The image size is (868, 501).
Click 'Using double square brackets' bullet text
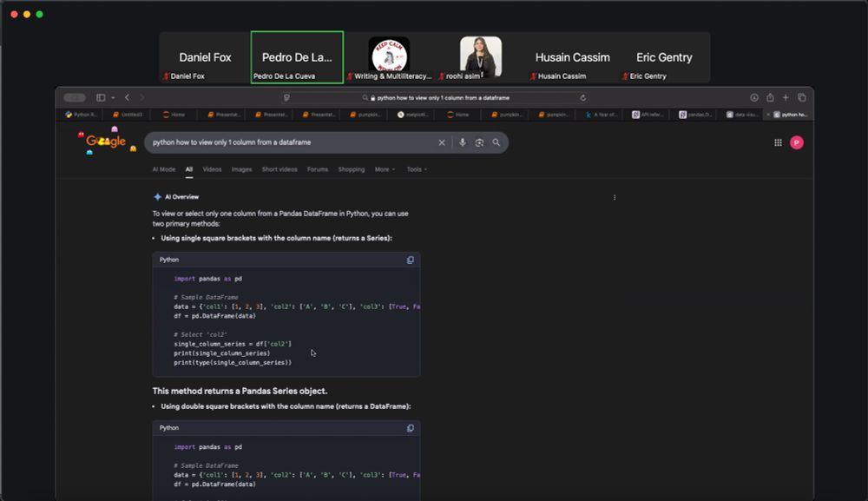tap(286, 406)
